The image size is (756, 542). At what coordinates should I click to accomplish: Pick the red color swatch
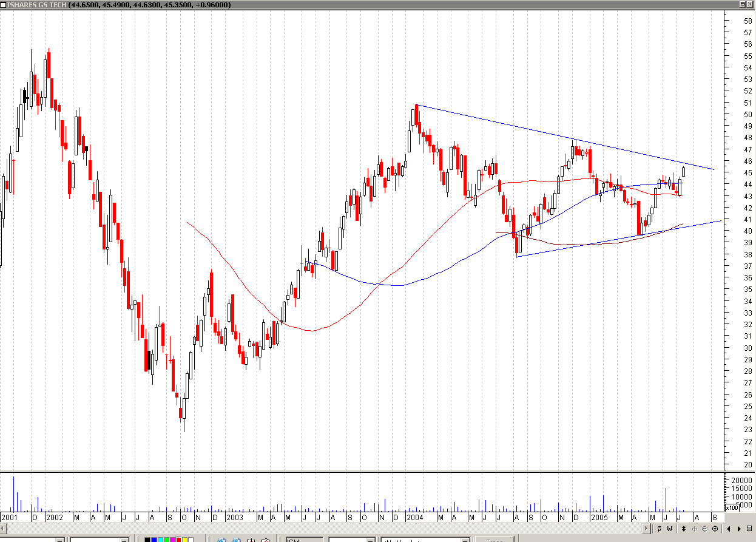pyautogui.click(x=178, y=539)
